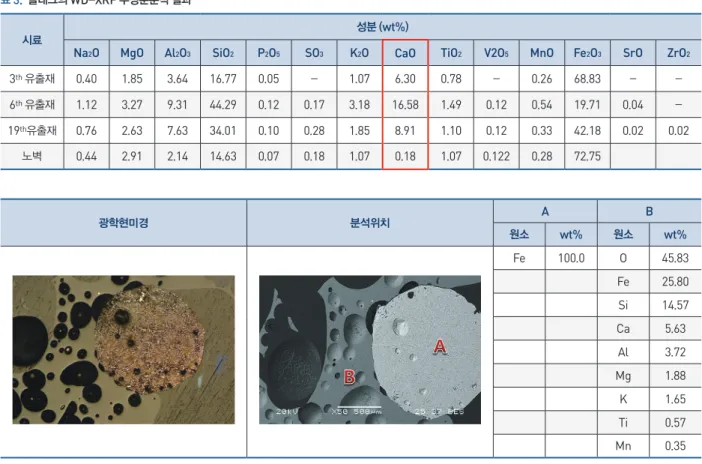Select the '시료' header cell
The width and height of the screenshot is (702, 464).
point(32,40)
